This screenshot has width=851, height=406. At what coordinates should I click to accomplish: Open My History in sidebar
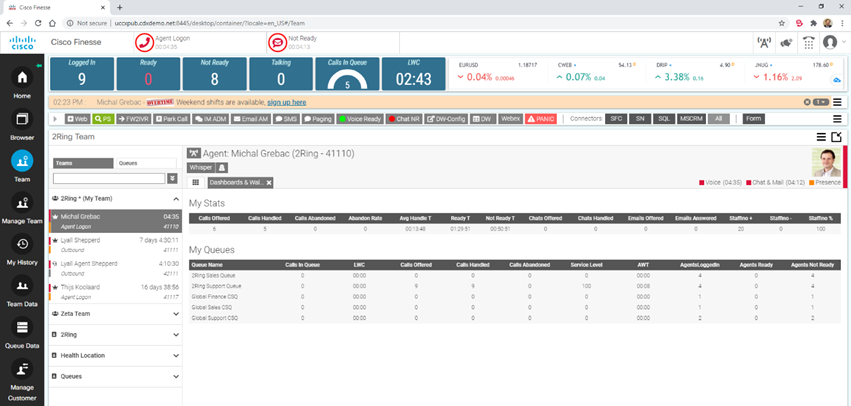click(22, 244)
